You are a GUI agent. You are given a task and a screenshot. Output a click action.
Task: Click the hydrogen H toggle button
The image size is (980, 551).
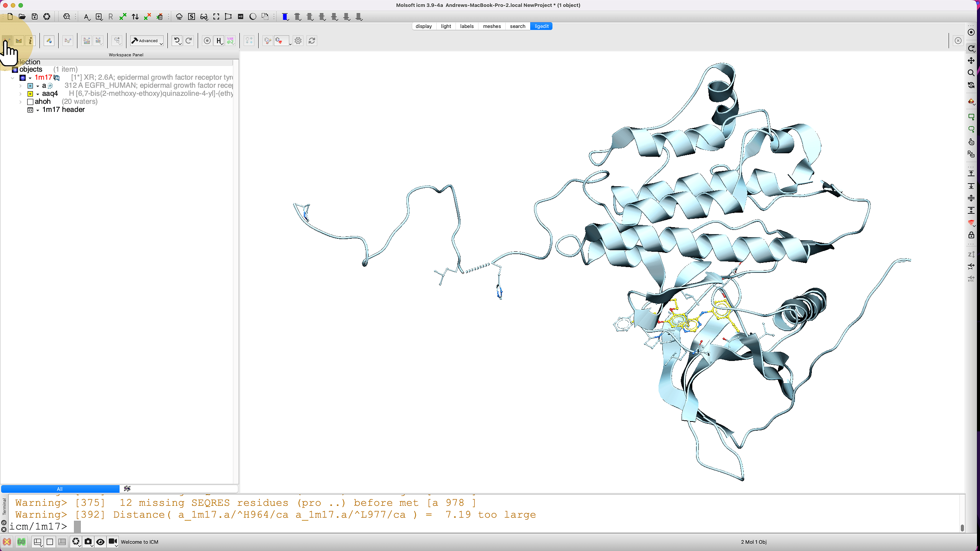point(218,41)
